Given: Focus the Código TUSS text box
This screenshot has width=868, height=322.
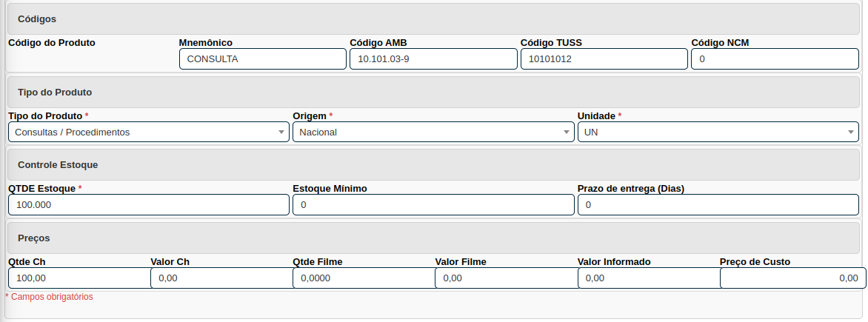Looking at the screenshot, I should pos(604,59).
